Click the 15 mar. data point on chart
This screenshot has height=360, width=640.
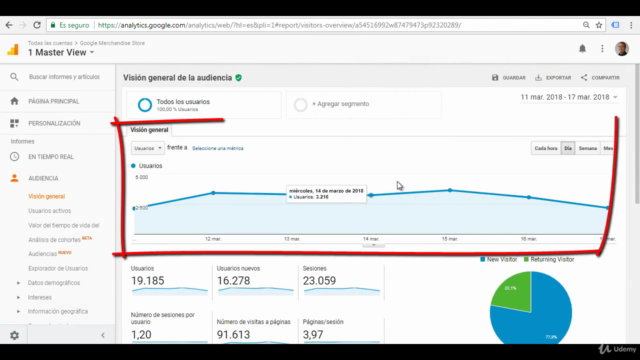click(x=450, y=190)
